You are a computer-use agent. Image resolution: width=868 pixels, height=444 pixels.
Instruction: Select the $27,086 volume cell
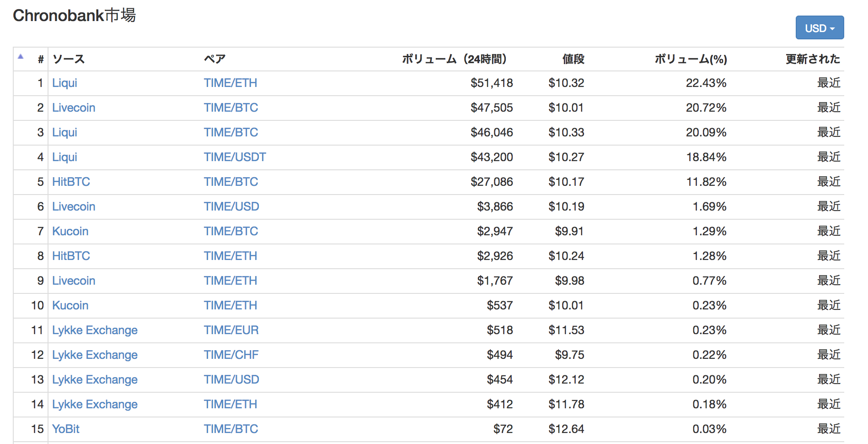(x=492, y=182)
